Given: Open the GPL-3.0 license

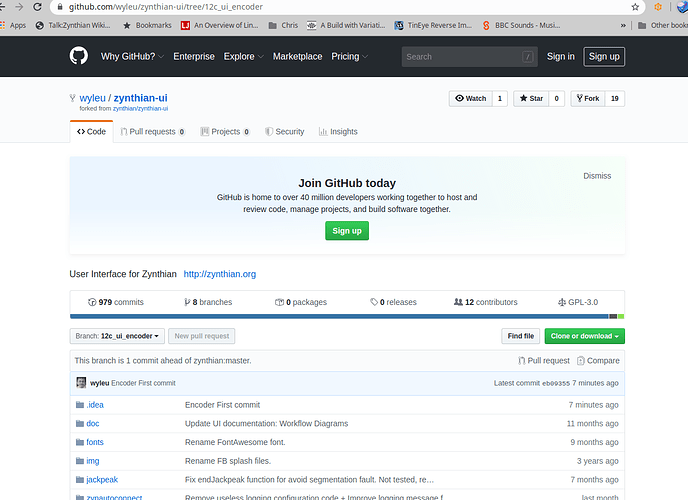Looking at the screenshot, I should point(578,302).
